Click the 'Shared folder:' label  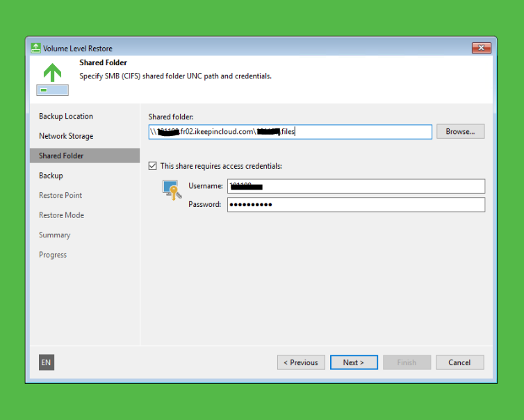click(x=171, y=117)
